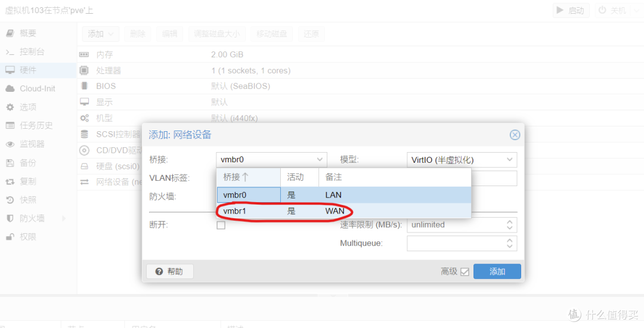This screenshot has width=644, height=328.
Task: Open the 控制台 console sidebar item
Action: [38, 52]
